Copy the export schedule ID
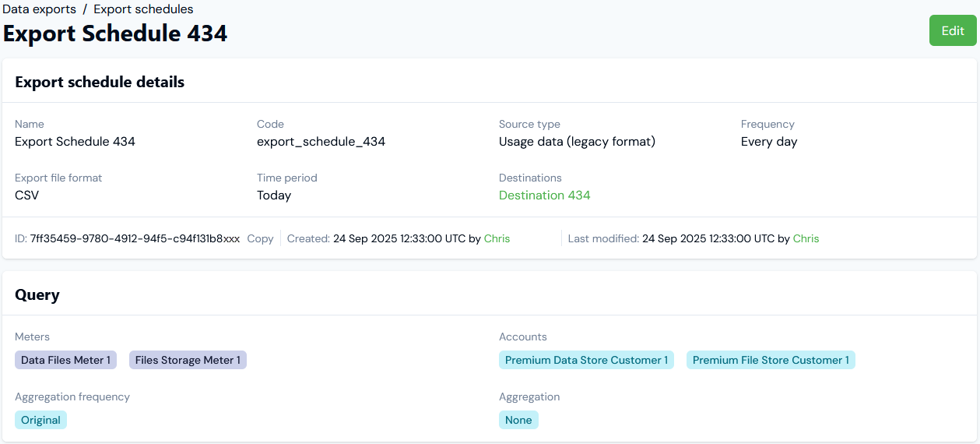This screenshot has height=444, width=980. tap(260, 239)
